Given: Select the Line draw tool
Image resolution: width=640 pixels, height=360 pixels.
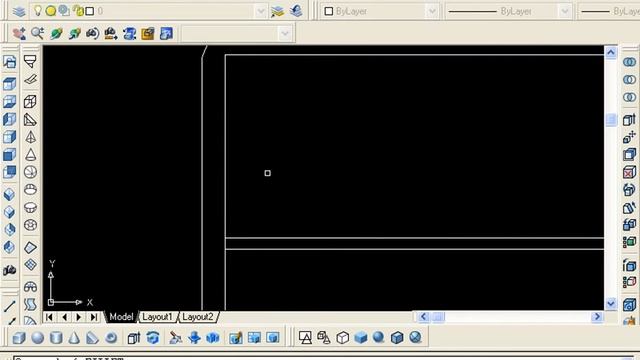Looking at the screenshot, I should click(x=10, y=306).
